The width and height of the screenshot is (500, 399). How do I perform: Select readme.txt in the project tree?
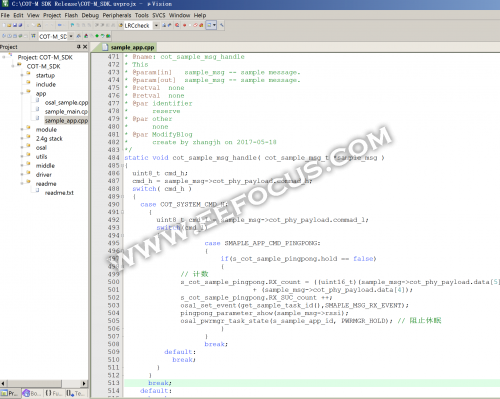point(59,193)
